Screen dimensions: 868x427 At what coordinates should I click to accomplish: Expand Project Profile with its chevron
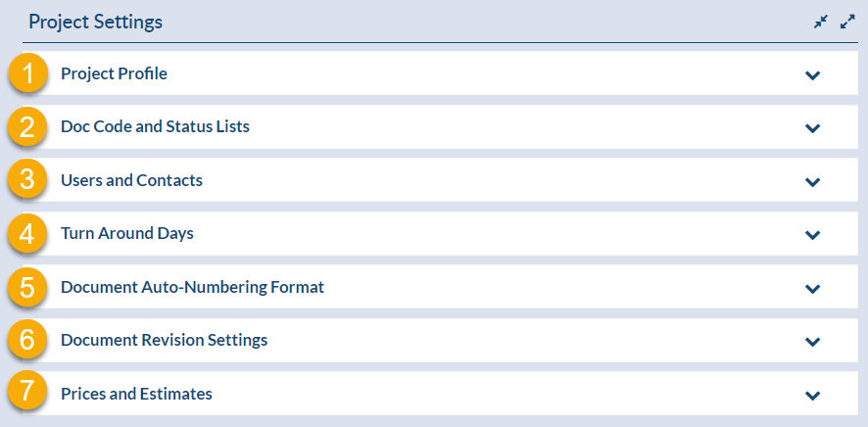tap(812, 75)
